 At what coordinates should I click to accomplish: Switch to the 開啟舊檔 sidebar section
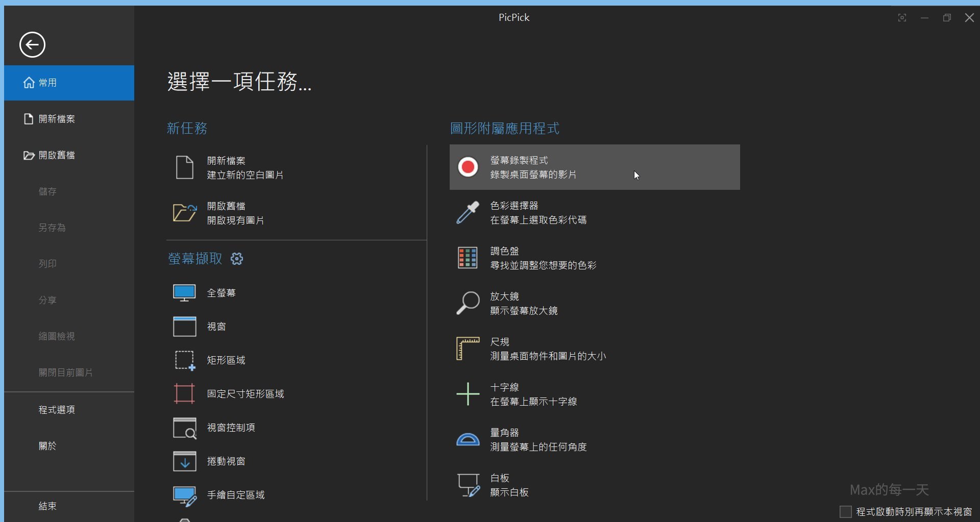(x=56, y=155)
